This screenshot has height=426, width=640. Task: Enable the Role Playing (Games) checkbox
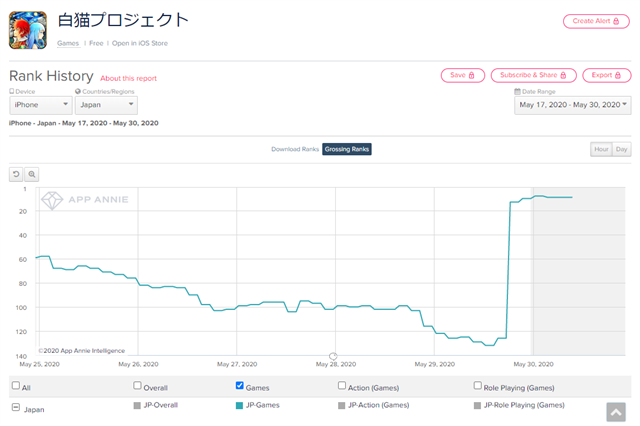478,385
